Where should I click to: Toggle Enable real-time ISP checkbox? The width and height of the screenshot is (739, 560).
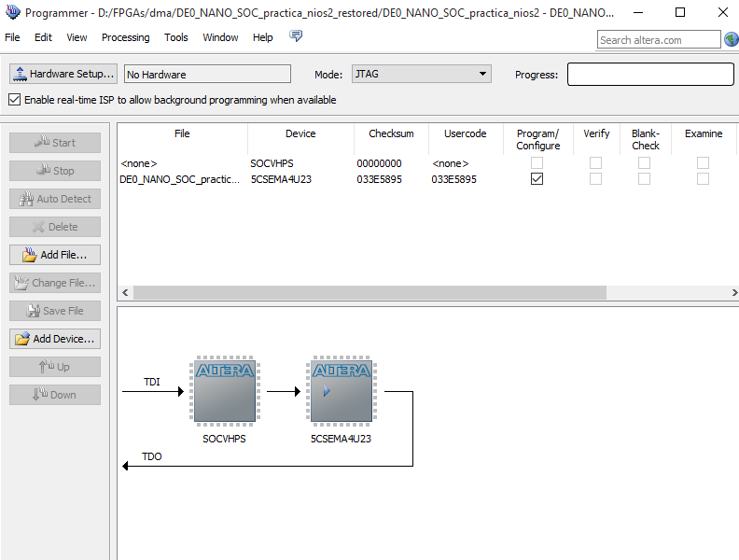(x=15, y=100)
